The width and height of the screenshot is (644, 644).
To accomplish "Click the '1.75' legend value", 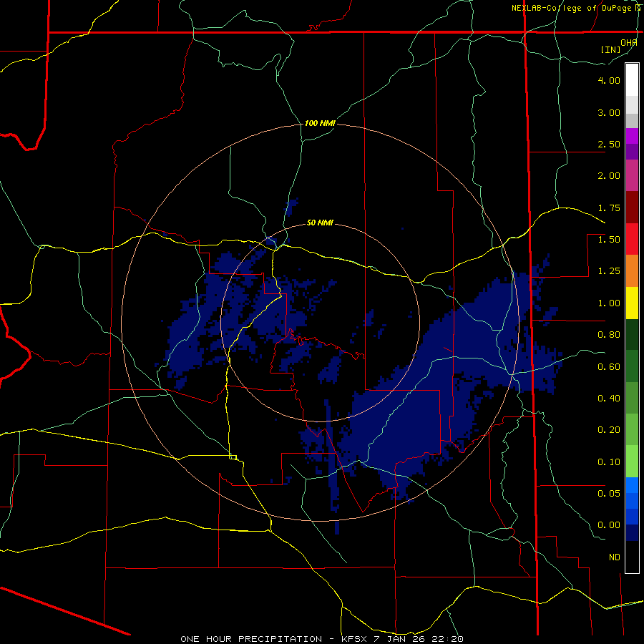I will coord(609,208).
